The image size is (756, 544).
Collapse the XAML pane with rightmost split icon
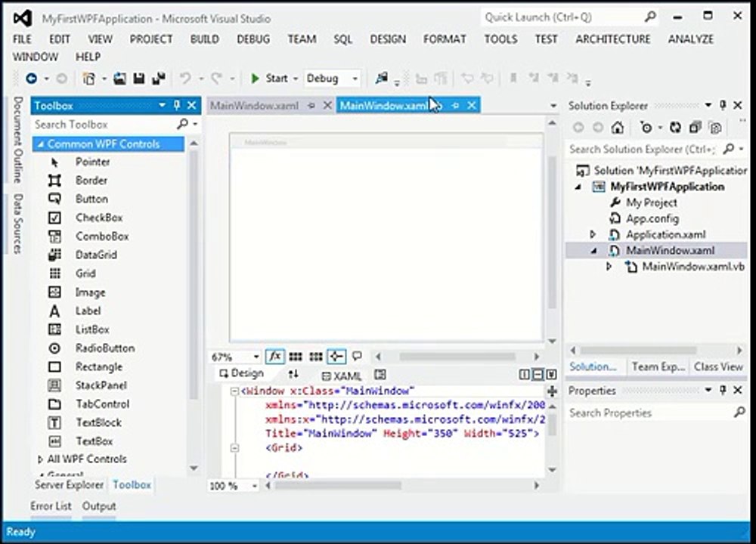coord(552,375)
